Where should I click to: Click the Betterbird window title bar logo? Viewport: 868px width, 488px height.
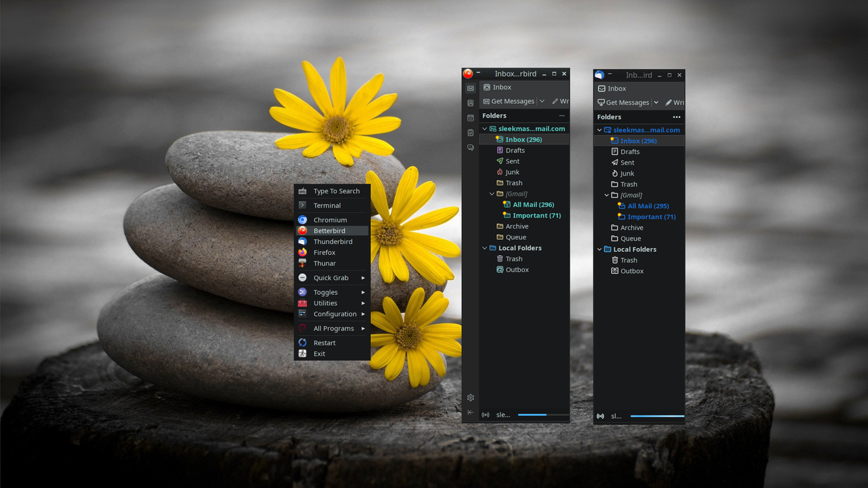pos(468,74)
